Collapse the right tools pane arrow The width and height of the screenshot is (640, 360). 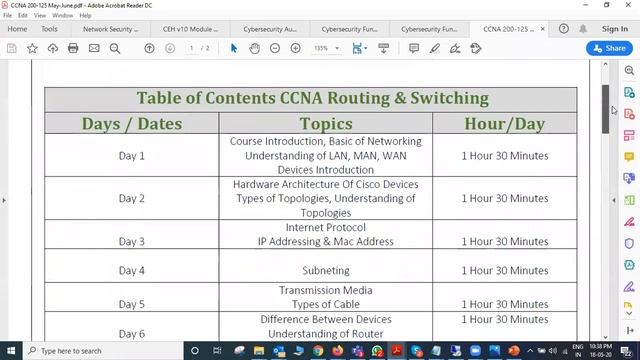[x=614, y=200]
